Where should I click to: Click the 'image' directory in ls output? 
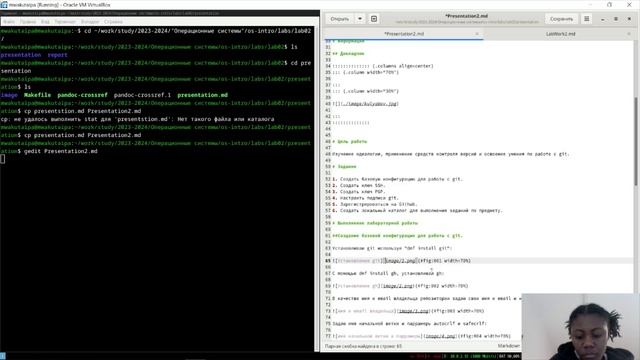click(9, 95)
